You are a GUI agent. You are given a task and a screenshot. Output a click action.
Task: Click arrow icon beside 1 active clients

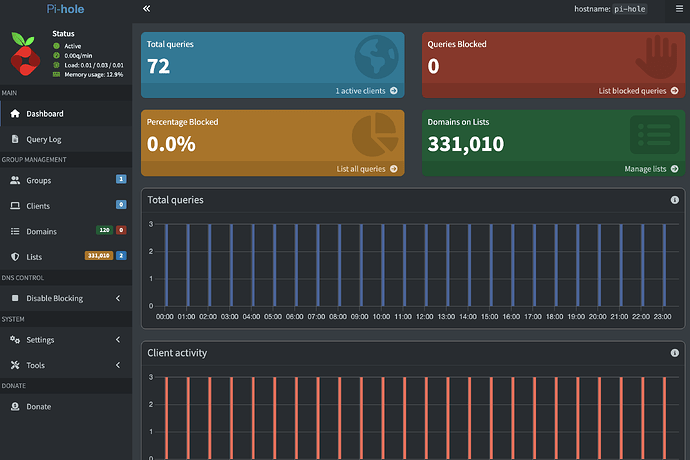[x=394, y=91]
